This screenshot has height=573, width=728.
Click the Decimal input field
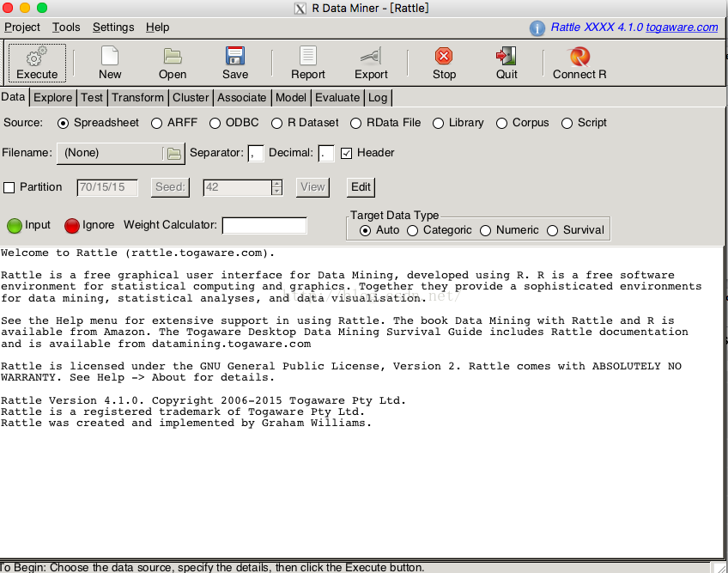[x=326, y=154]
